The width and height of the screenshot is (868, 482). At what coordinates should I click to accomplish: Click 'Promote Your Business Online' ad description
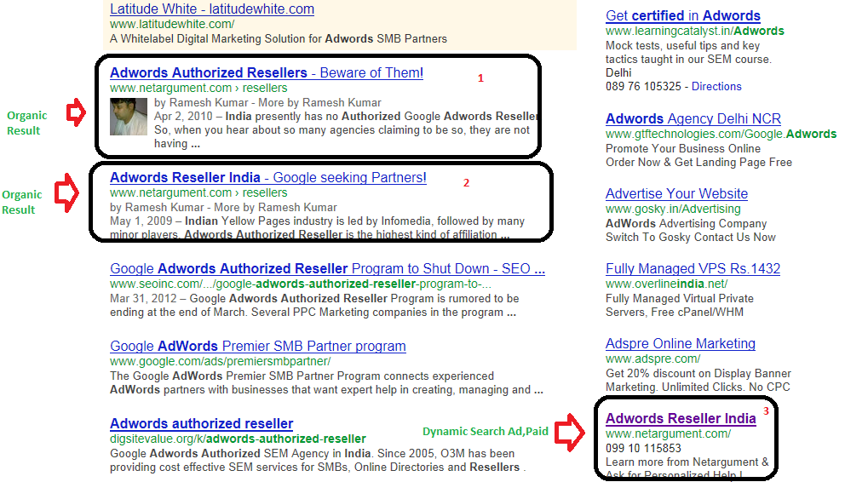click(683, 149)
